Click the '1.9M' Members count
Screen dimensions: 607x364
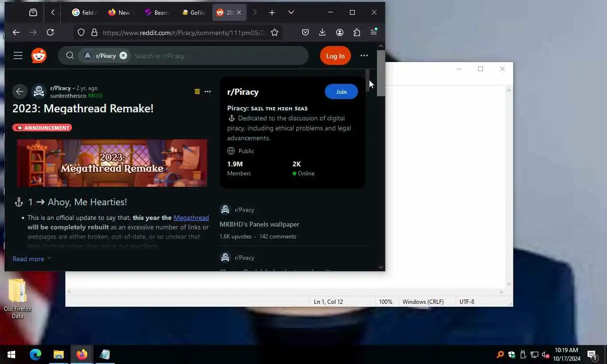pyautogui.click(x=235, y=164)
